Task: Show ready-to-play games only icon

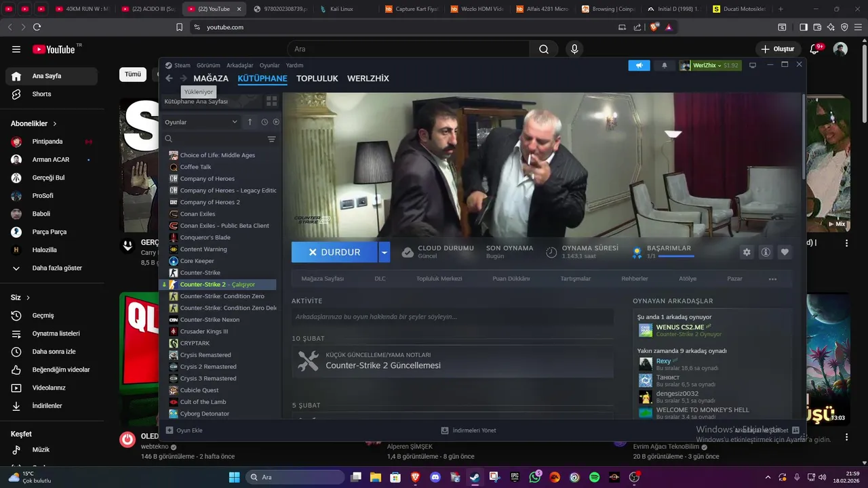Action: (x=276, y=122)
